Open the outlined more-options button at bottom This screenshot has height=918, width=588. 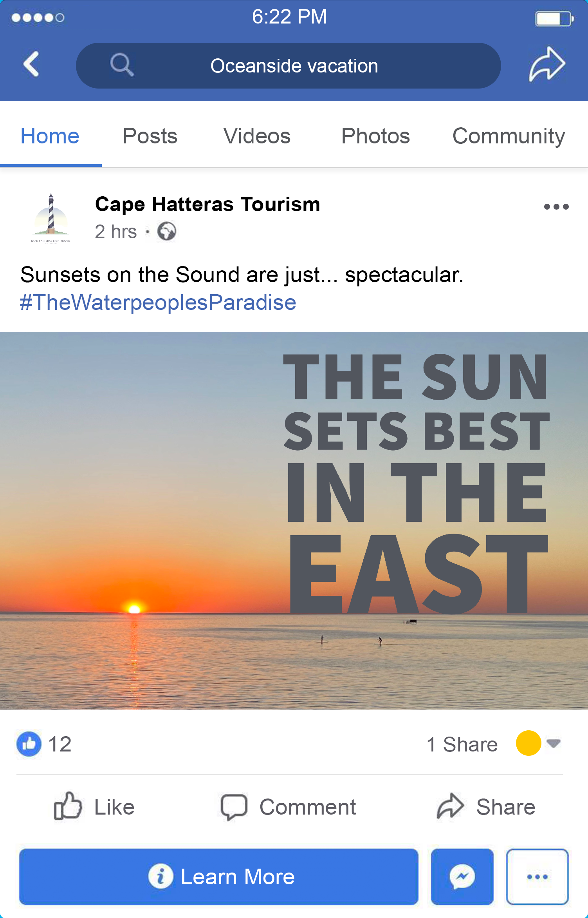(x=537, y=876)
